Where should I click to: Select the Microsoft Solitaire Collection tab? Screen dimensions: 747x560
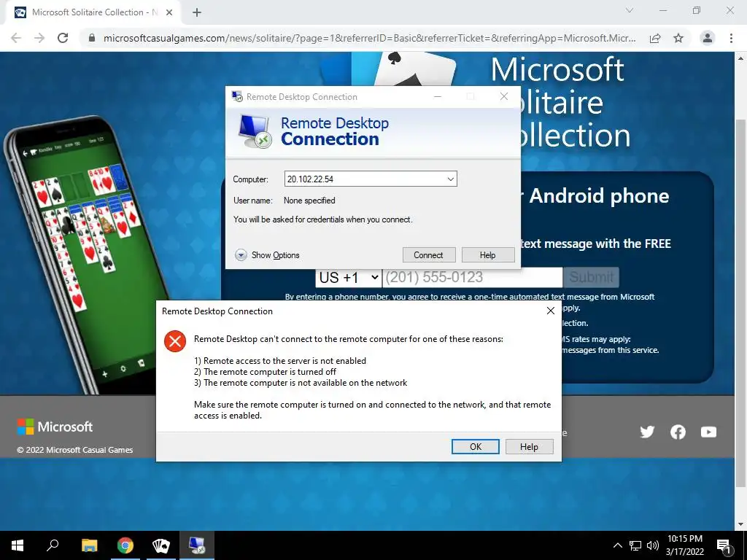point(93,12)
